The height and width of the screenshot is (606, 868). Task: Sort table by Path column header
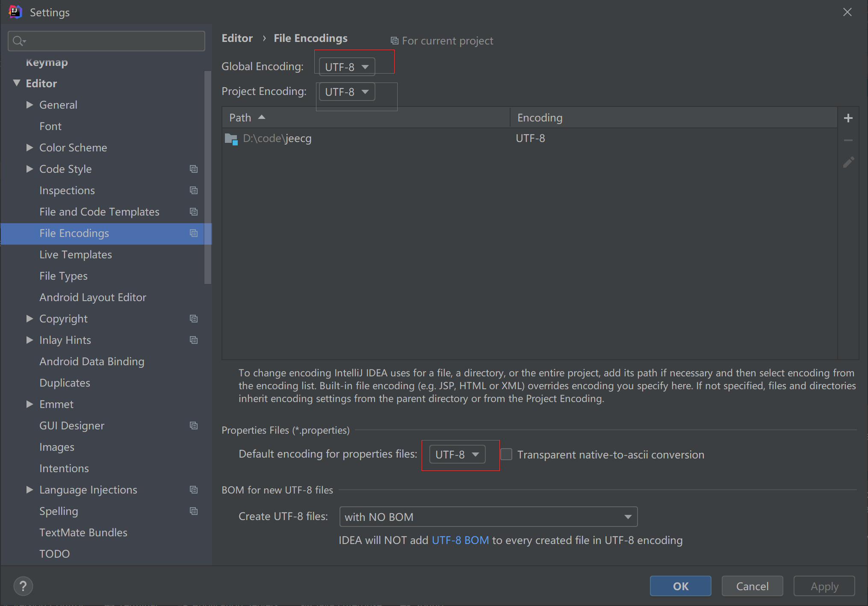click(240, 118)
